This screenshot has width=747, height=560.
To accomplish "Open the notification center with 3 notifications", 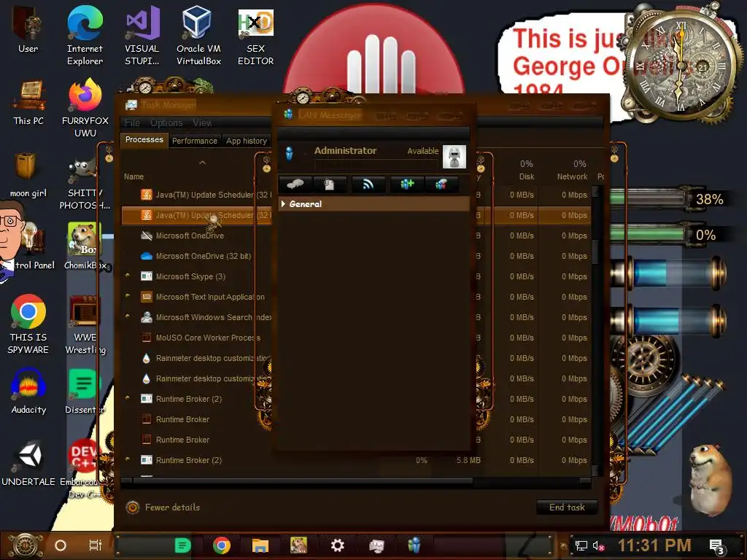I will point(716,547).
